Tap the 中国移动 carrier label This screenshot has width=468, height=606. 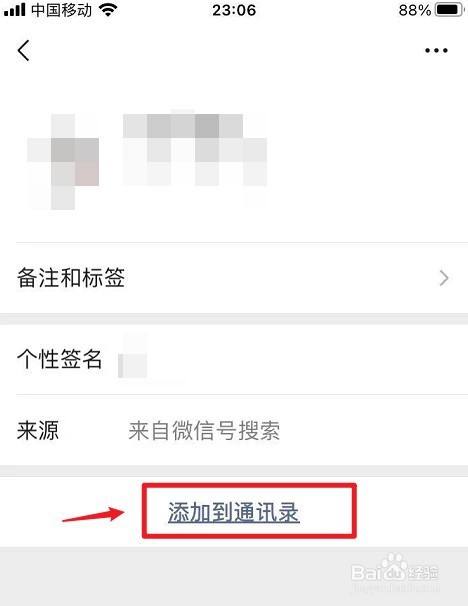pyautogui.click(x=62, y=10)
